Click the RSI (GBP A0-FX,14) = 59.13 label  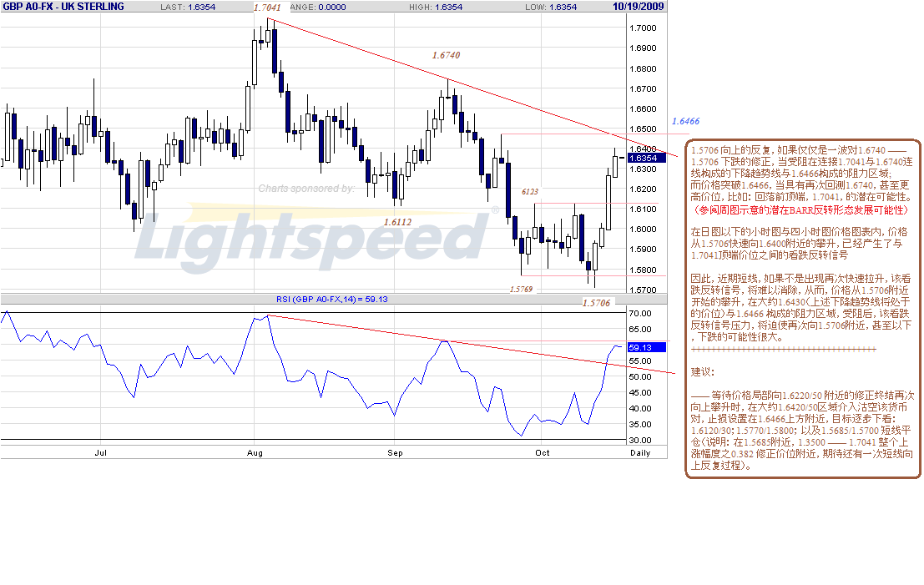click(x=331, y=300)
